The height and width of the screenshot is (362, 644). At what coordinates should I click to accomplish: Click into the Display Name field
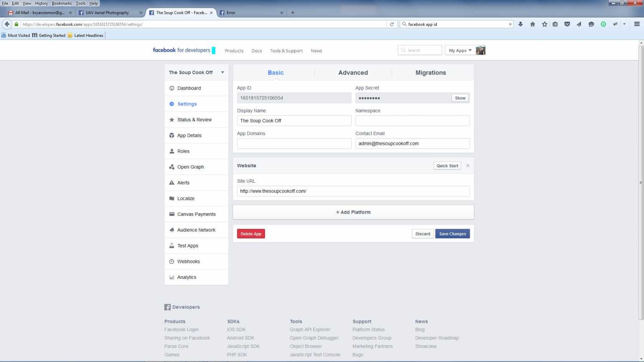point(294,121)
